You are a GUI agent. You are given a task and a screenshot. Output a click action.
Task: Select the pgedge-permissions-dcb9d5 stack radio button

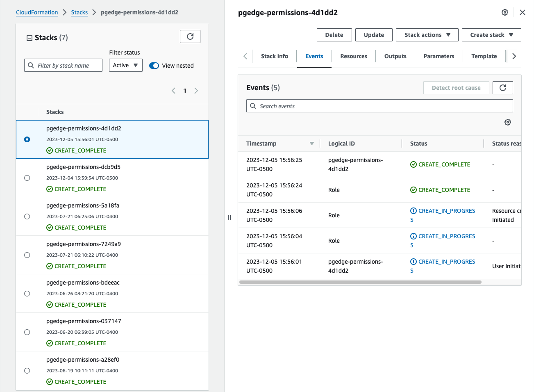[x=27, y=178]
